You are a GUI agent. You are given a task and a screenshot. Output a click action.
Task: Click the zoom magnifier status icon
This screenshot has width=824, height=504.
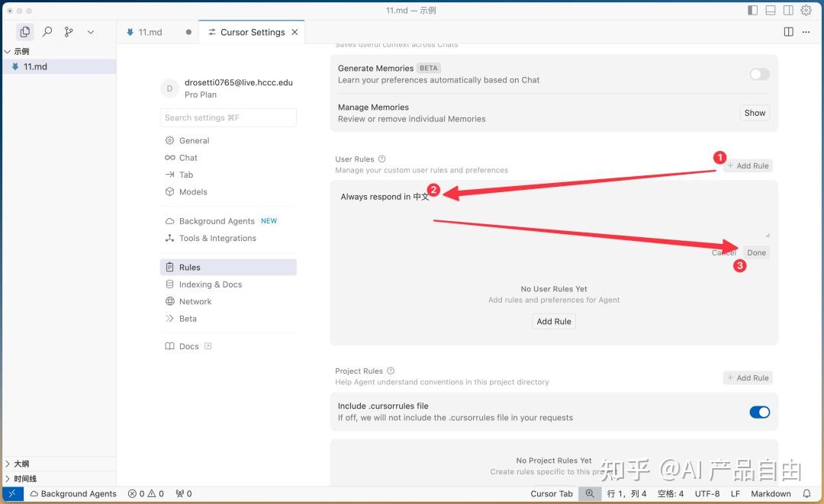tap(590, 493)
